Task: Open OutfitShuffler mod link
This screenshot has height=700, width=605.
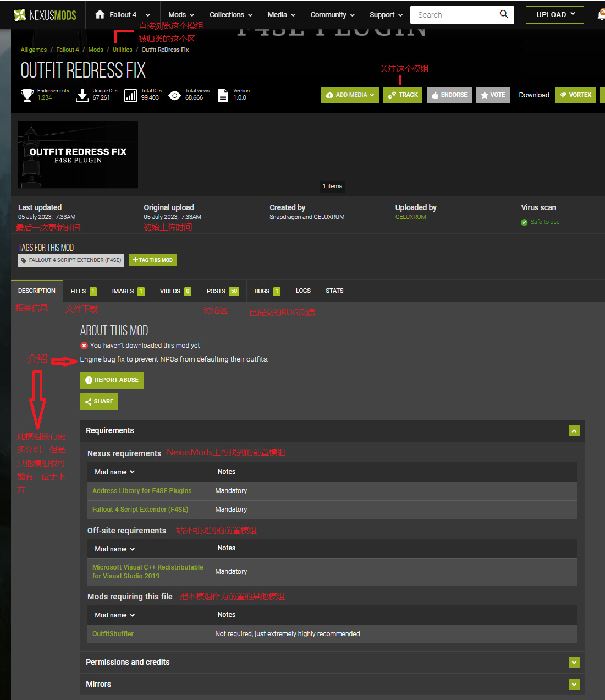Action: (x=113, y=634)
